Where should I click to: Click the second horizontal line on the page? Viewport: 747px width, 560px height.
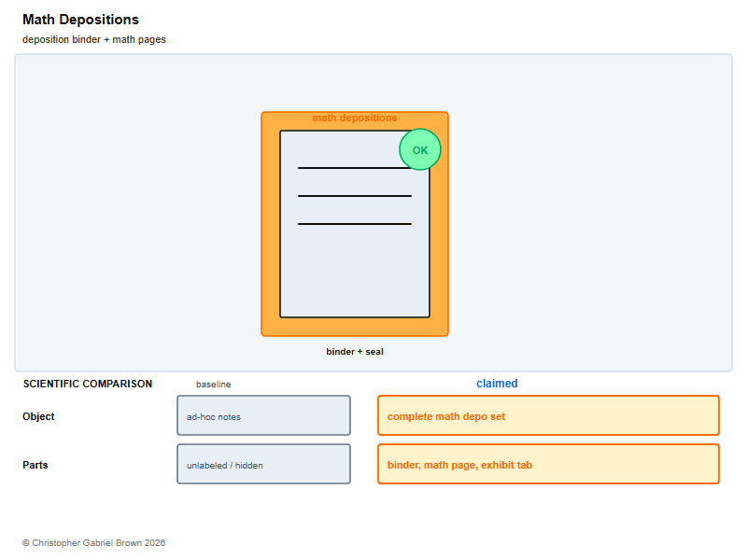pyautogui.click(x=355, y=196)
